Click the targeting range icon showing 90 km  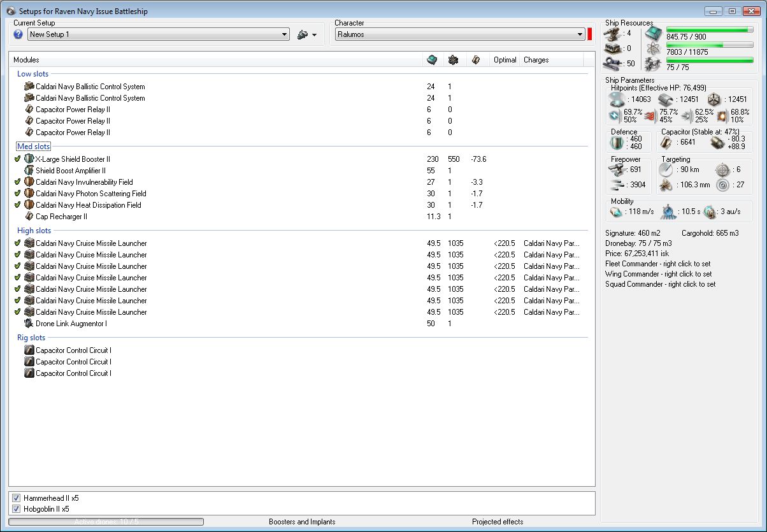[x=666, y=169]
